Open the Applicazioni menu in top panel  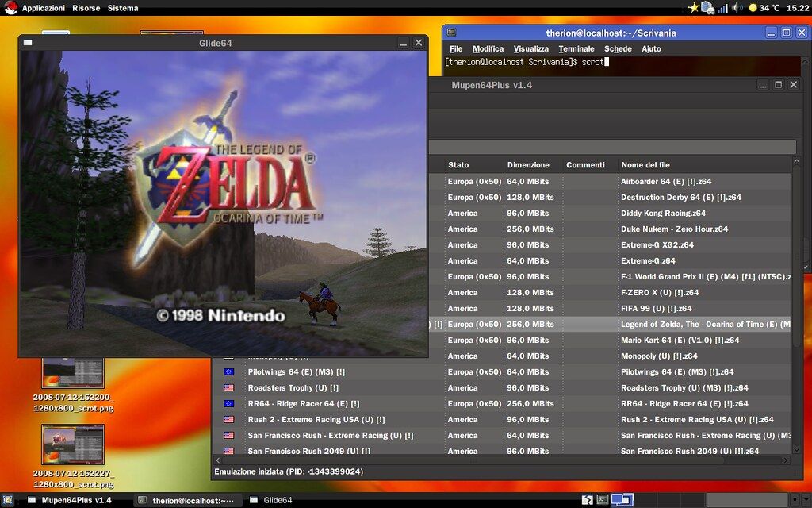tap(44, 8)
